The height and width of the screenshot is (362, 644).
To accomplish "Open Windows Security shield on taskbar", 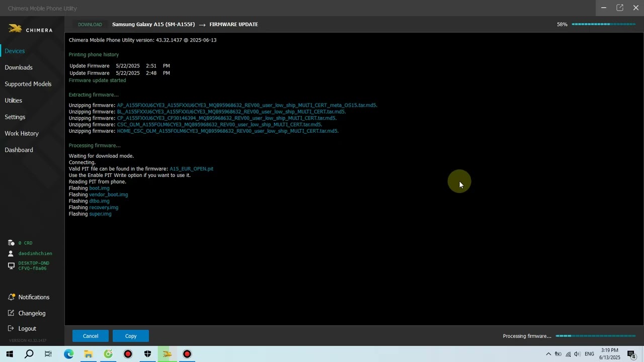I will tap(147, 354).
